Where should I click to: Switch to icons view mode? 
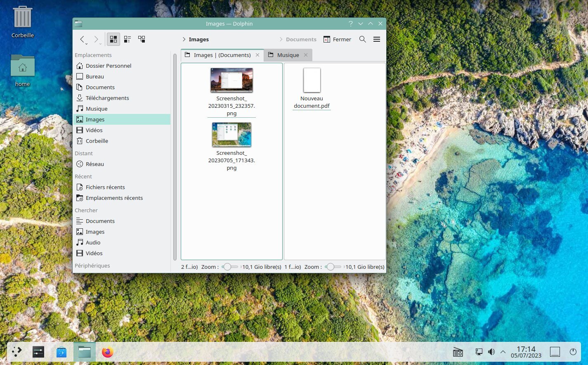click(113, 39)
